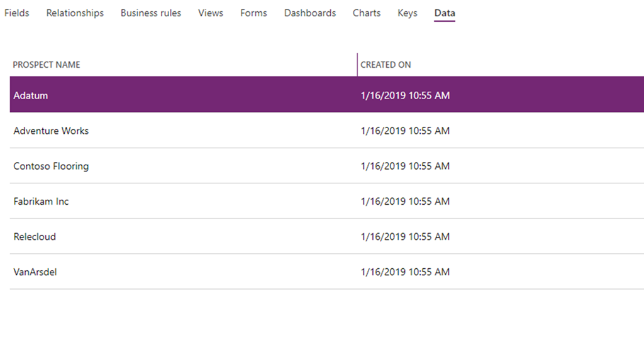
Task: Select the Adventure Works row
Action: point(51,131)
